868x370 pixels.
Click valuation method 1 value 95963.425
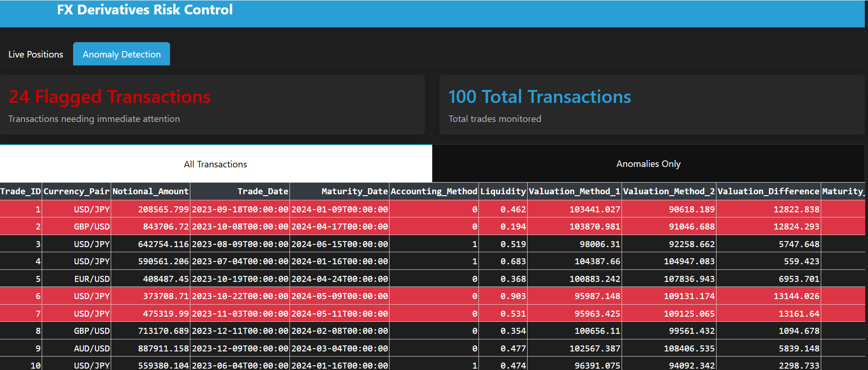point(574,313)
